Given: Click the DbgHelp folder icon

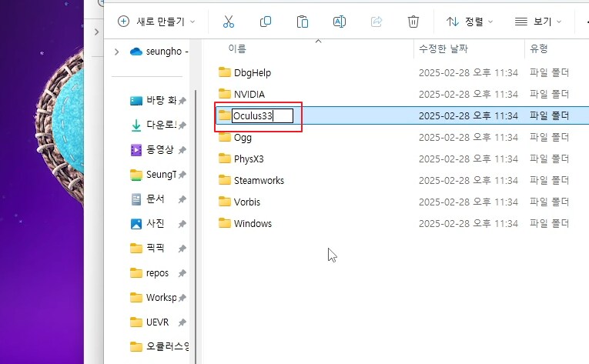Looking at the screenshot, I should [x=225, y=72].
